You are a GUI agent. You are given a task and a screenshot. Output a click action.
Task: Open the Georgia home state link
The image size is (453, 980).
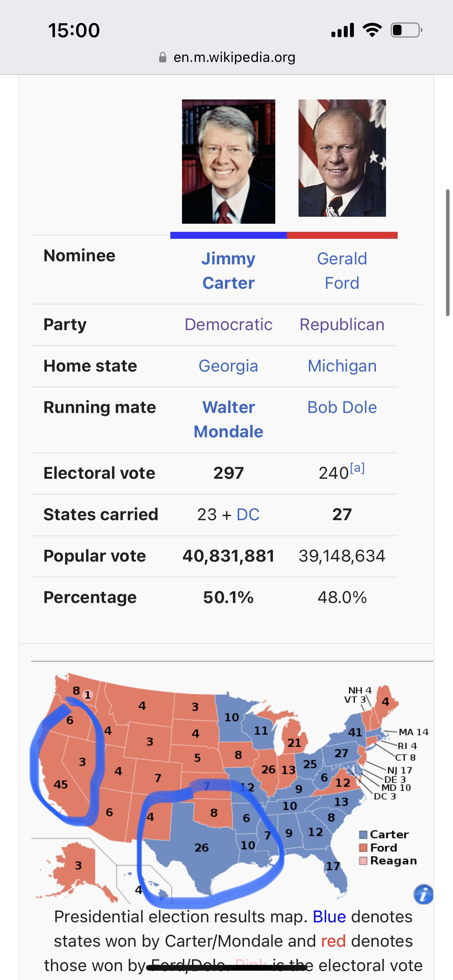(x=228, y=366)
